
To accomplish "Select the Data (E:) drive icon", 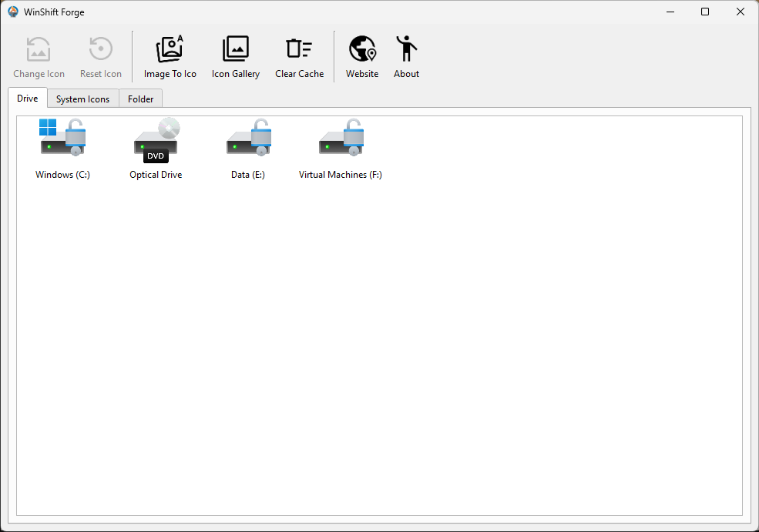I will pos(248,137).
